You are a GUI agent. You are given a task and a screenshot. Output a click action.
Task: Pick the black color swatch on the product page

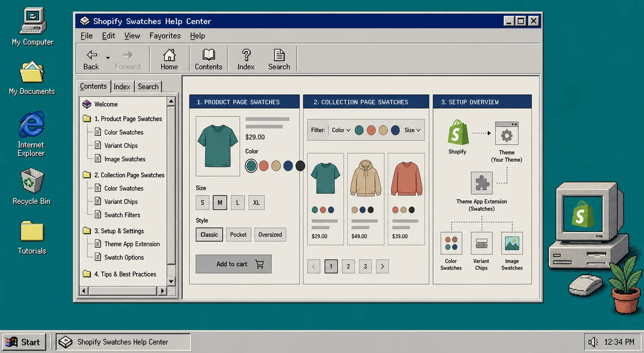pos(300,166)
